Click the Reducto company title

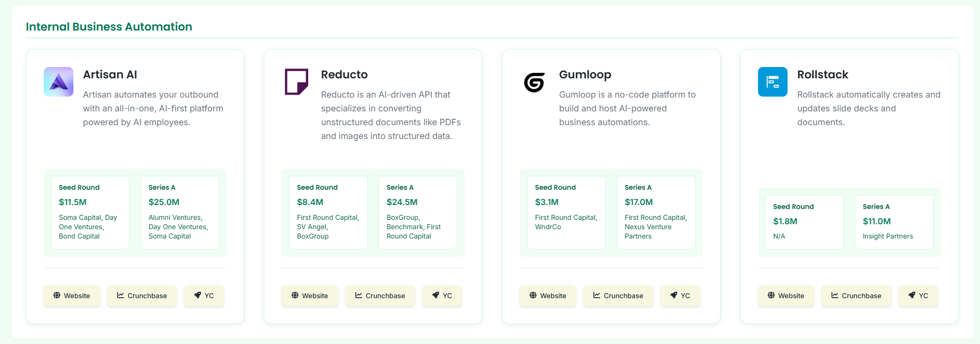344,74
